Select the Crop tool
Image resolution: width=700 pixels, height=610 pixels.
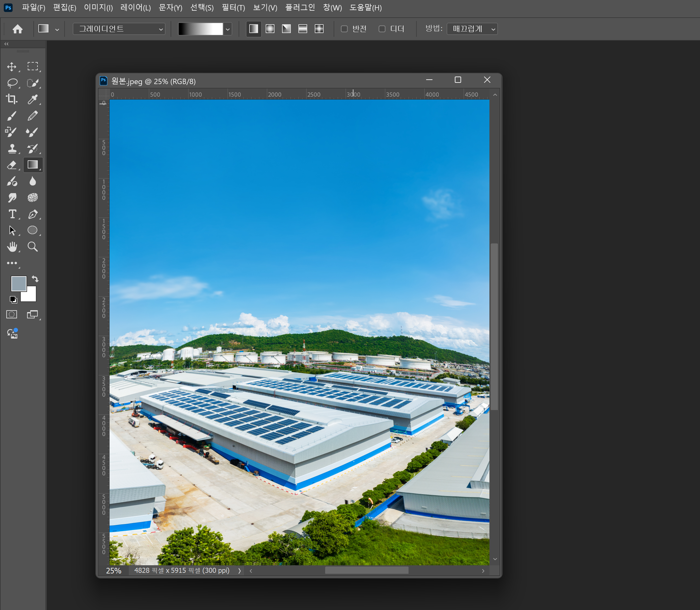coord(12,99)
